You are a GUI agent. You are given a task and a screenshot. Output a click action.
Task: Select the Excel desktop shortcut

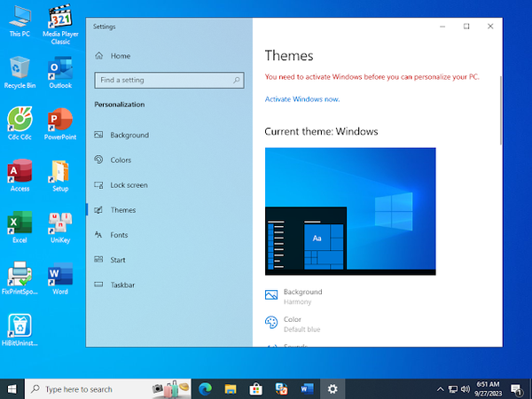click(x=20, y=227)
